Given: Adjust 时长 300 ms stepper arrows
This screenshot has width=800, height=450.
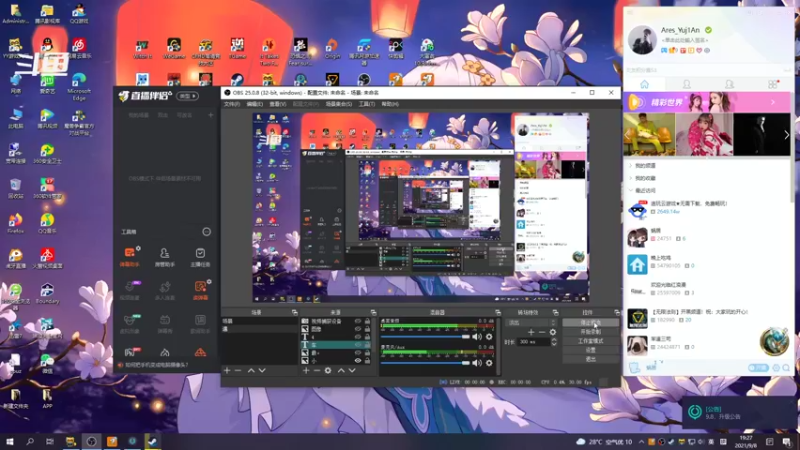Looking at the screenshot, I should [x=554, y=342].
